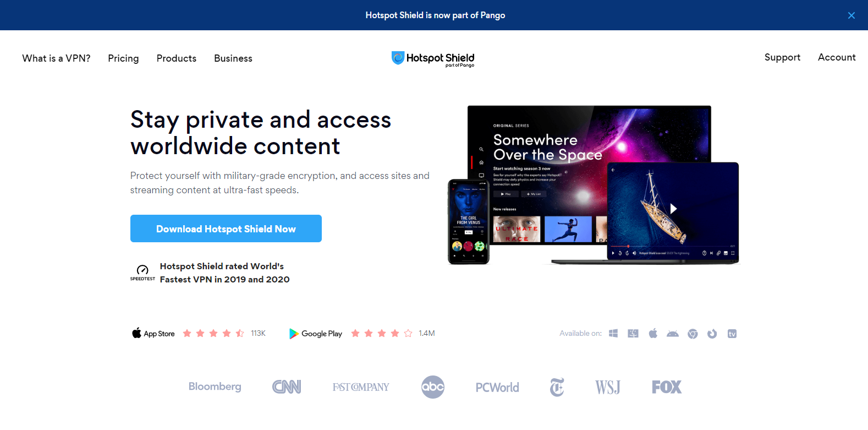Select the Windows platform icon

coord(613,334)
